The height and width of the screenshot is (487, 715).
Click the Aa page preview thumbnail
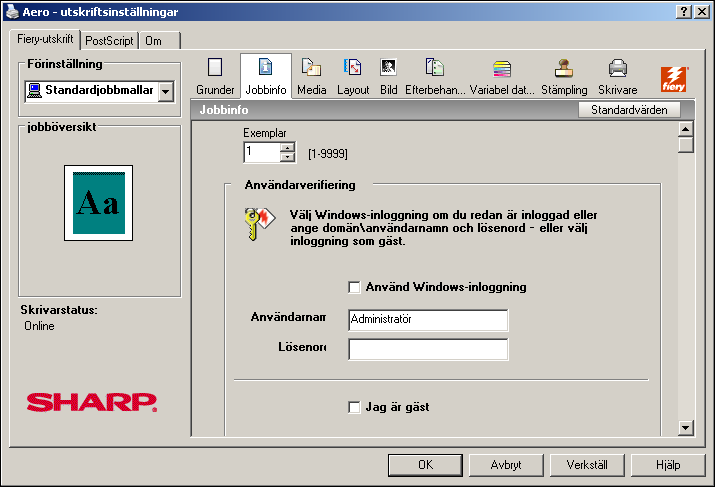coord(98,203)
